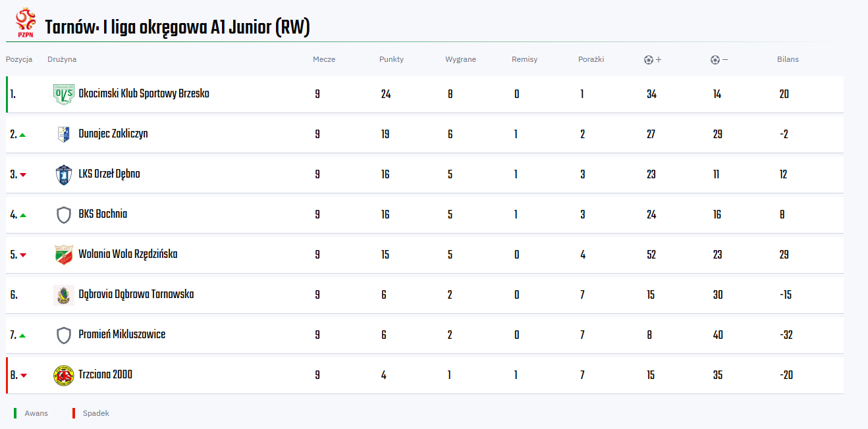Click goals scored ball plus header icon
Image resolution: width=868 pixels, height=429 pixels.
(653, 59)
